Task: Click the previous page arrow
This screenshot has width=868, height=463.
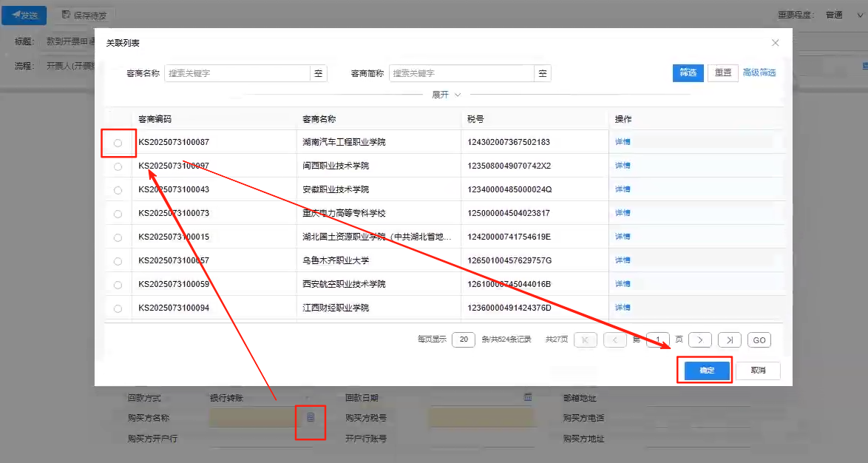Action: [614, 339]
